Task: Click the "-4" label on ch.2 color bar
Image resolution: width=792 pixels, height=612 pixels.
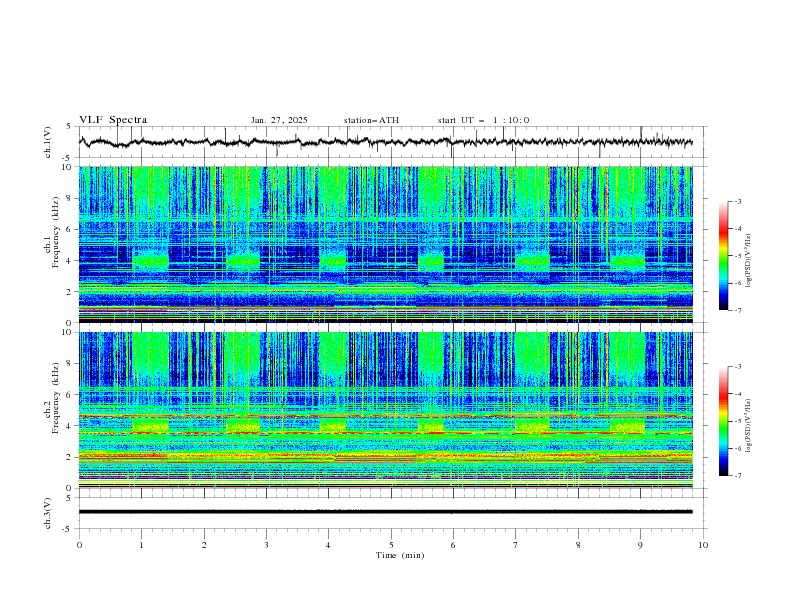Action: (738, 394)
